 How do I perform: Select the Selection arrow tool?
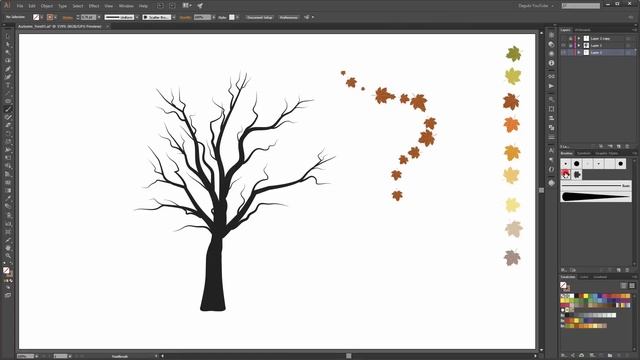point(8,37)
